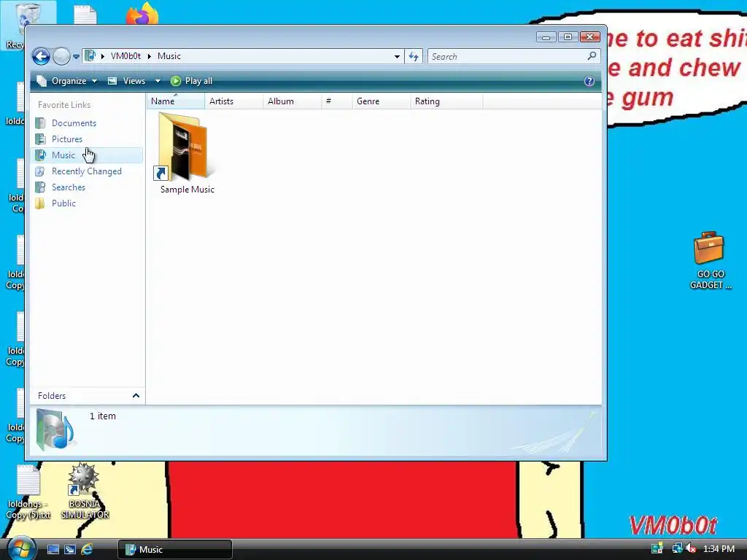Image resolution: width=747 pixels, height=560 pixels.
Task: Open Help with the question mark icon
Action: (x=589, y=81)
